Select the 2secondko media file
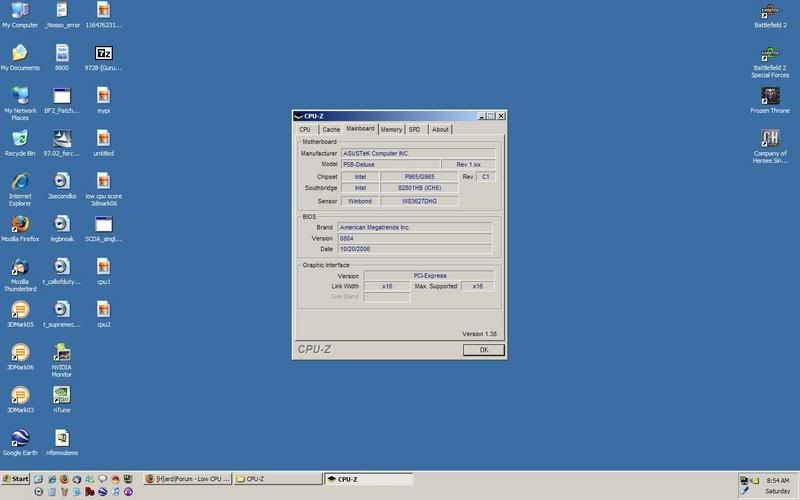The image size is (800, 500). click(62, 186)
